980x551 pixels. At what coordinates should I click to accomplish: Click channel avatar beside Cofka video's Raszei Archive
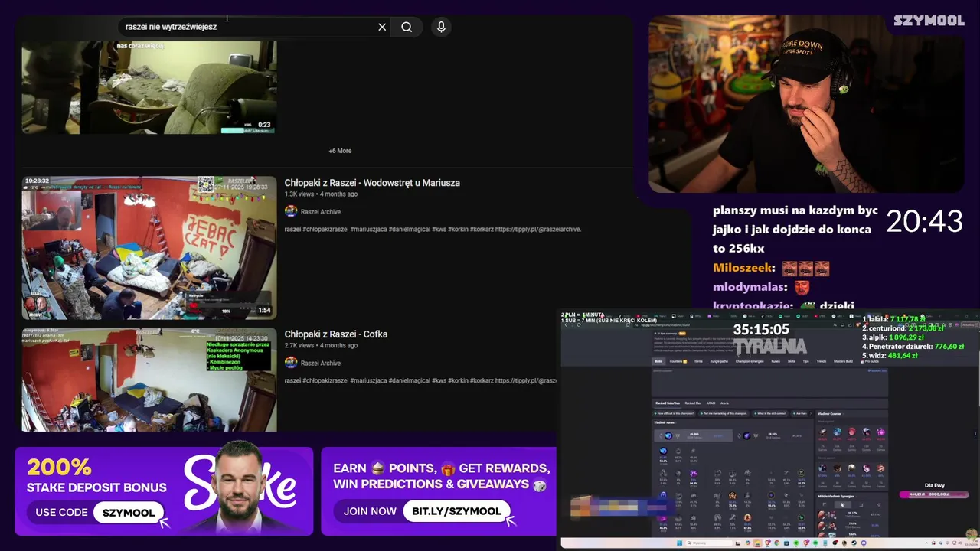pos(291,363)
